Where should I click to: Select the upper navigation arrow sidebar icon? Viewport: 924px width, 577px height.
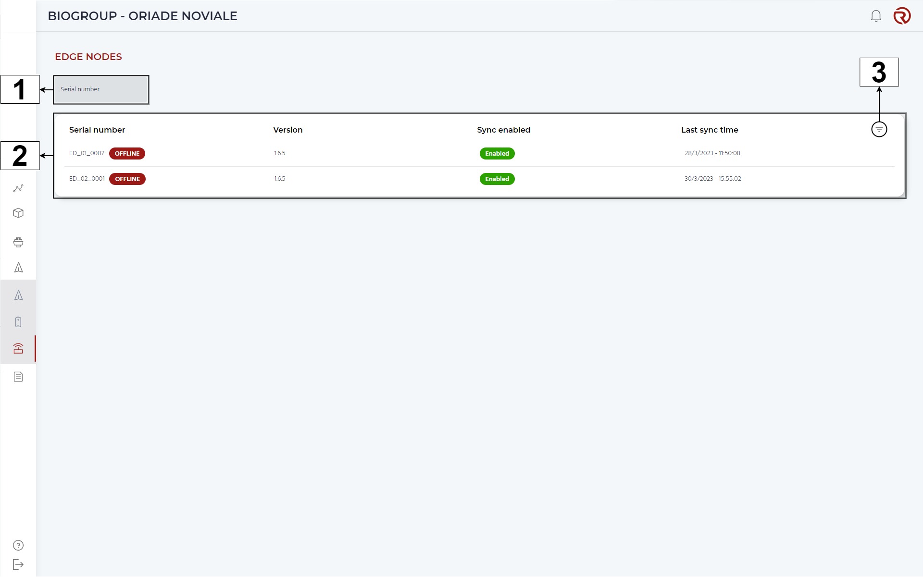pos(18,268)
